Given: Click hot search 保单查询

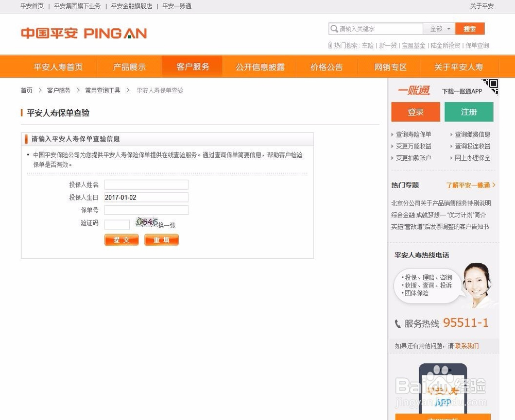Looking at the screenshot, I should click(477, 45).
